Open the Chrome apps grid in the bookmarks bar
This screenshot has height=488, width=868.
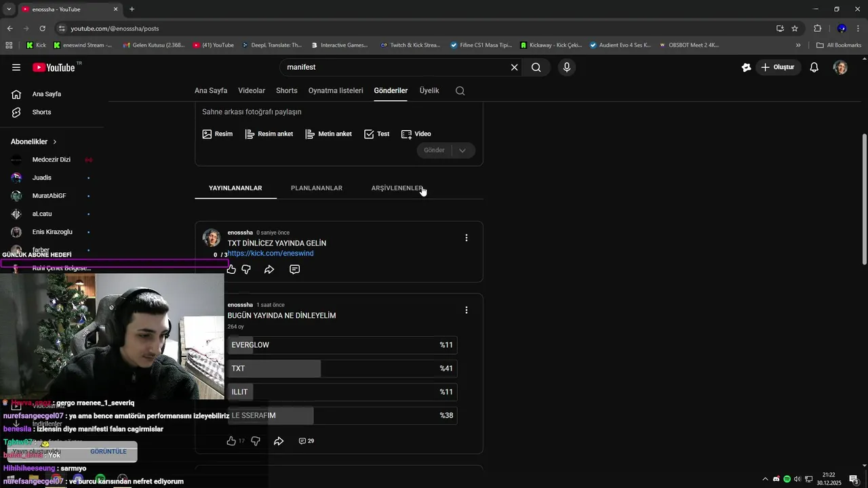tap(9, 45)
